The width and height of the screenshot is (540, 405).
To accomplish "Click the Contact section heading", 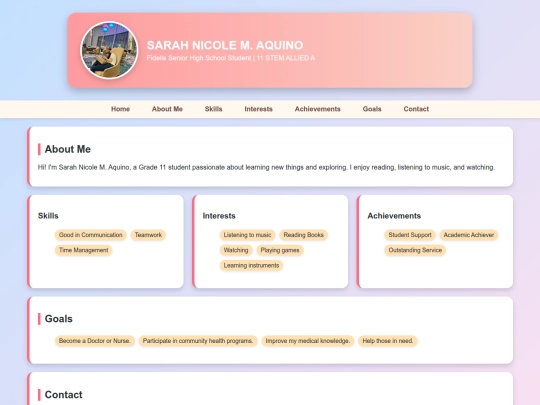I will pyautogui.click(x=64, y=395).
